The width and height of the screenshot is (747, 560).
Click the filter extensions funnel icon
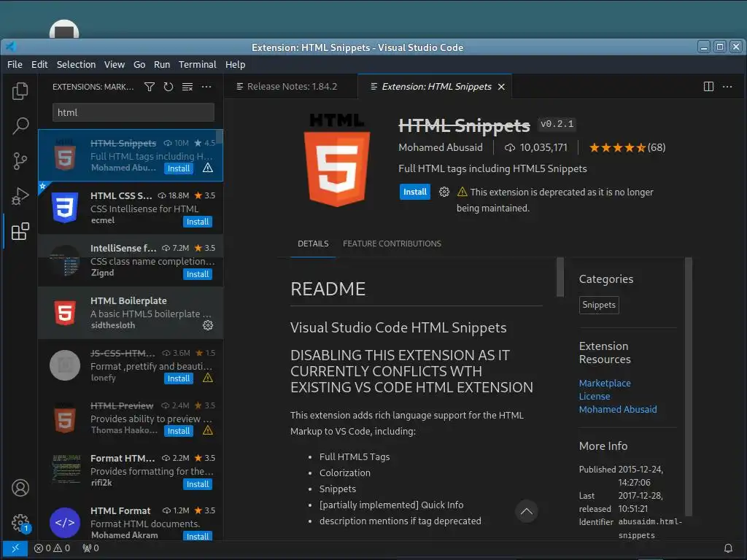click(150, 87)
